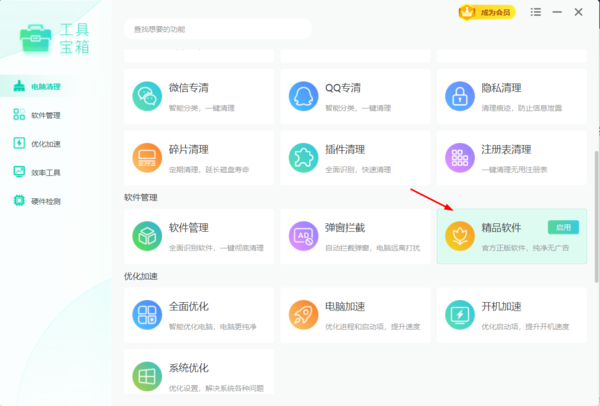Click 官方正版软件，纯净无广告 description
The image size is (600, 406).
pyautogui.click(x=525, y=248)
